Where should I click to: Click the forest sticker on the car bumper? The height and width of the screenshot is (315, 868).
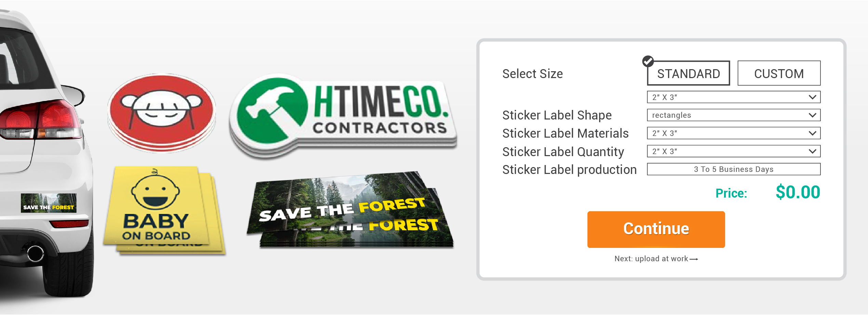[x=49, y=203]
